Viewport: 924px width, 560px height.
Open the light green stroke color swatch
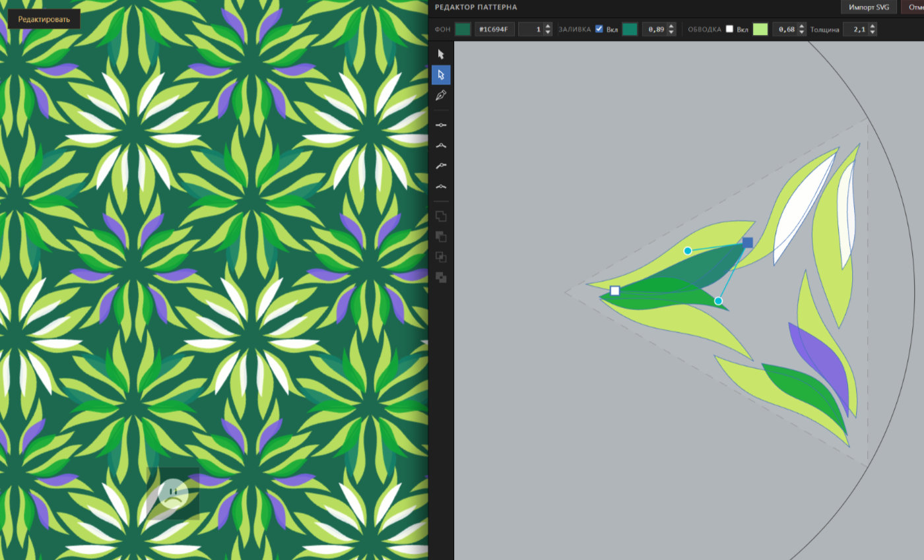click(x=760, y=29)
